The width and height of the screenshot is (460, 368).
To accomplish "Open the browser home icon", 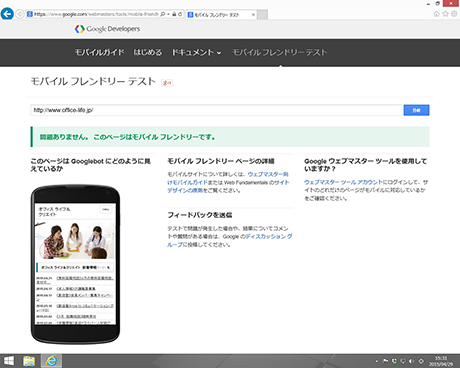I will [x=437, y=14].
